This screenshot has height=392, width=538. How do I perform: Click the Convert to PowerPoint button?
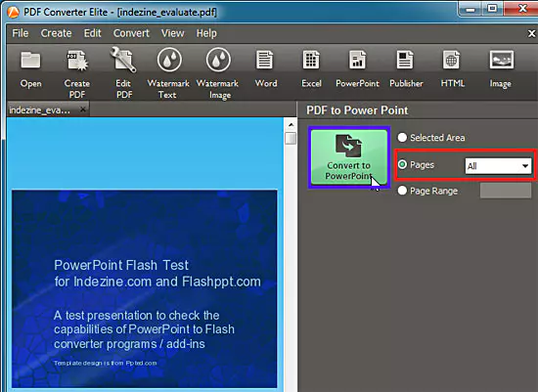349,157
